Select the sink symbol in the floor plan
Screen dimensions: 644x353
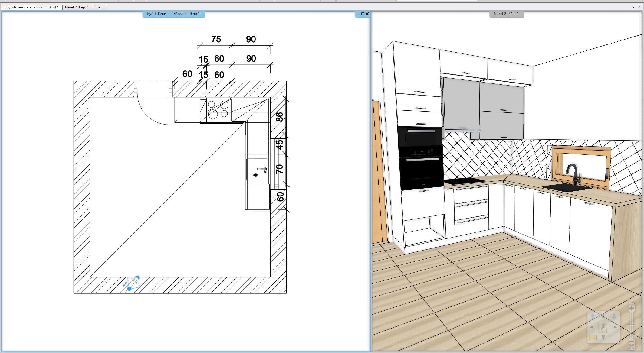[x=257, y=169]
